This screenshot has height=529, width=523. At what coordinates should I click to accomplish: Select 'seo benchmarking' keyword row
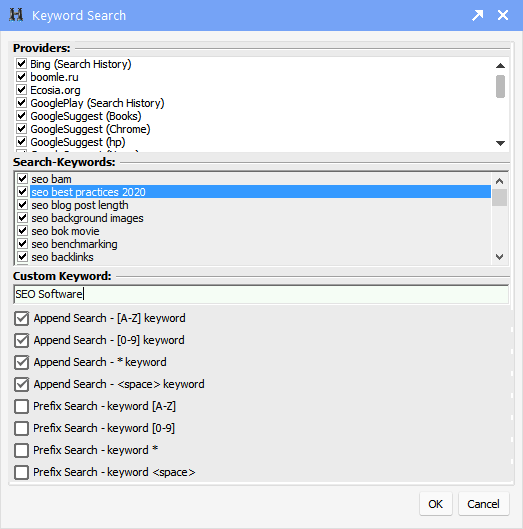point(74,244)
